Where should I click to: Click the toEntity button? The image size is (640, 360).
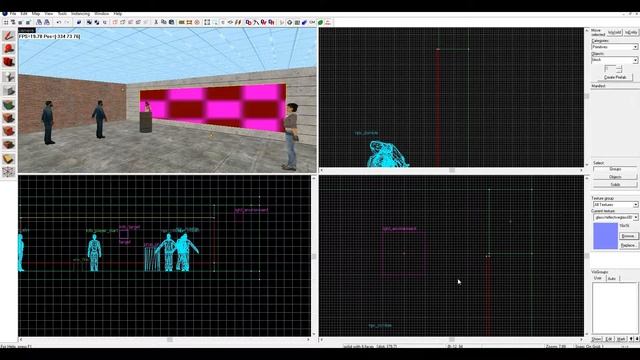[631, 32]
